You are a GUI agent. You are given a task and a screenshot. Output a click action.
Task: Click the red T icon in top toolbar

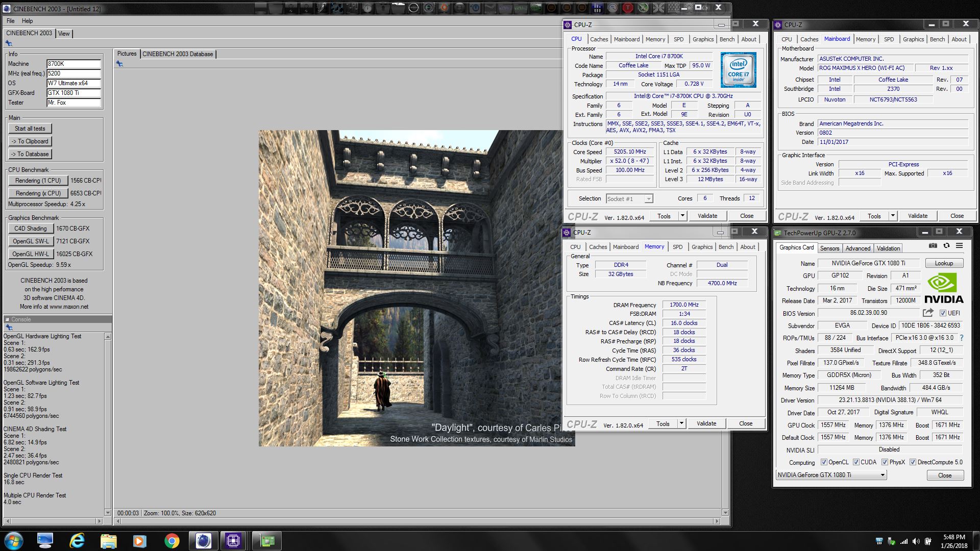coord(628,8)
